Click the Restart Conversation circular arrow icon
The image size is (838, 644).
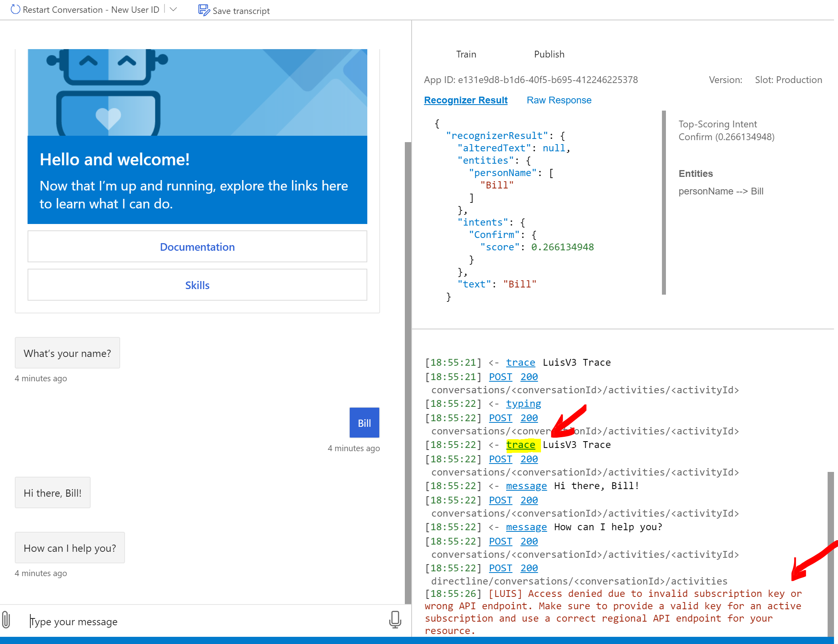pyautogui.click(x=16, y=9)
